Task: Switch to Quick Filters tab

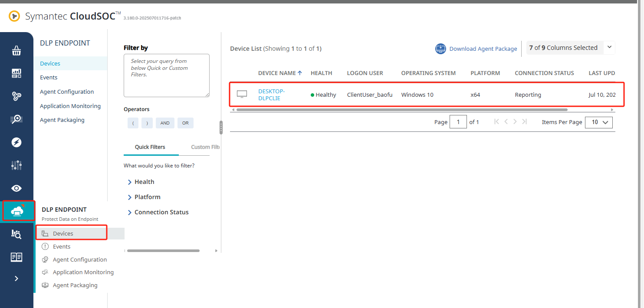Action: click(150, 147)
